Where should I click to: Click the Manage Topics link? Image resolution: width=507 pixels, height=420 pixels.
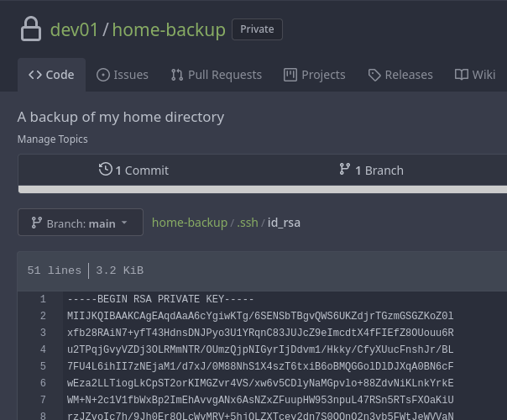52,139
